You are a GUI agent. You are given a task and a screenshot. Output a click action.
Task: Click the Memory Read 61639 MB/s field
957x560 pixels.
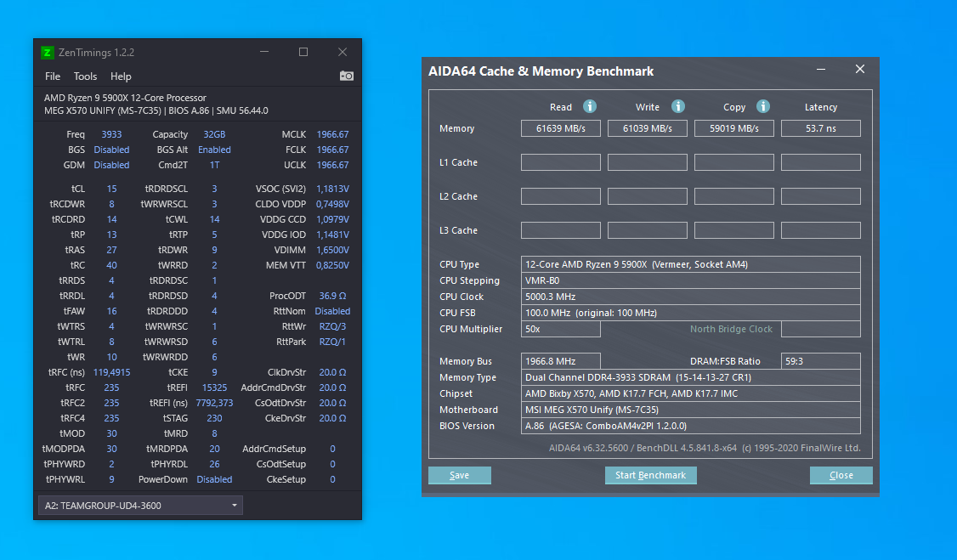[561, 128]
